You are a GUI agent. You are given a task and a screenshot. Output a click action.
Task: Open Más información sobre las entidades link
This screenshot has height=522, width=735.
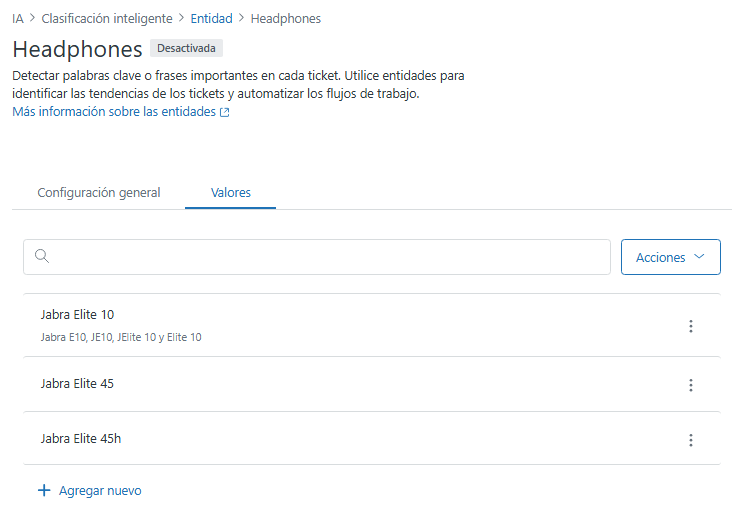[120, 112]
